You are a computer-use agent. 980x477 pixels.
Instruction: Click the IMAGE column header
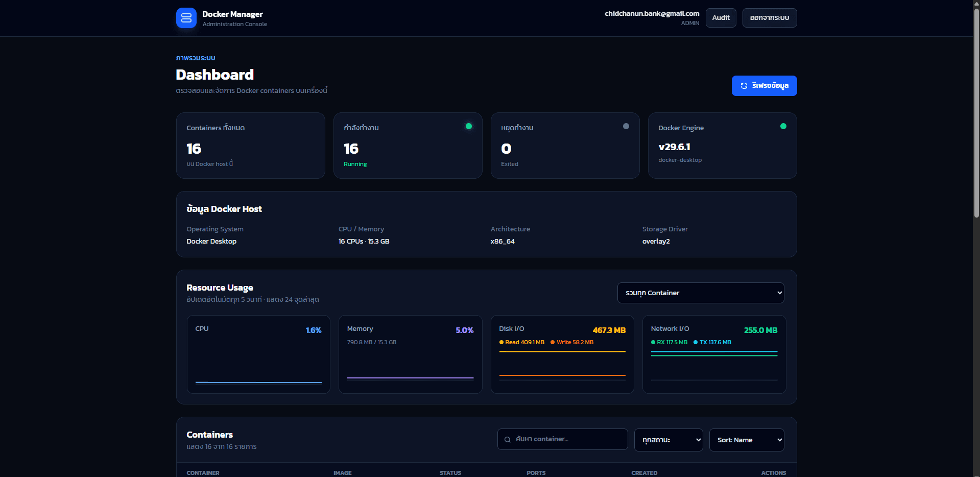[x=343, y=473]
